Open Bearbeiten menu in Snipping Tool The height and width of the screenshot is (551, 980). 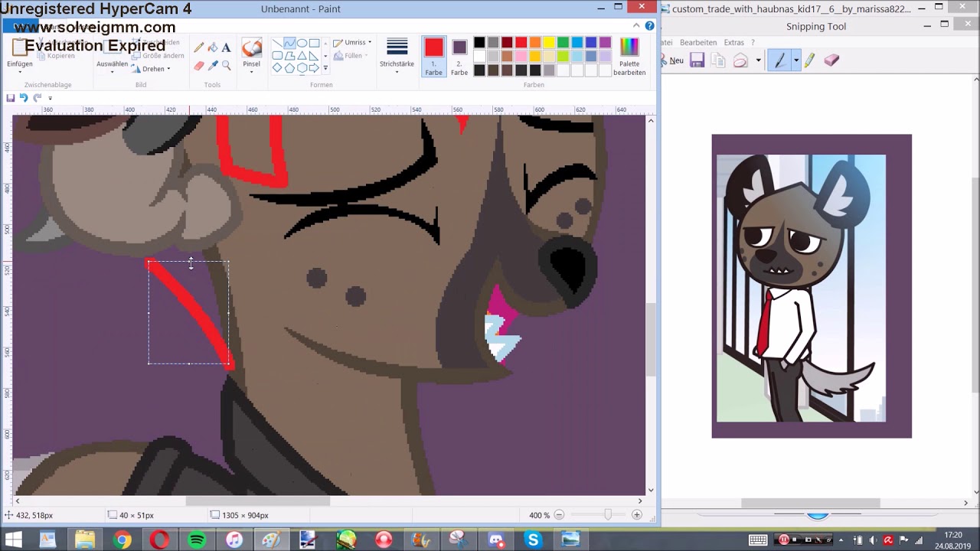698,42
